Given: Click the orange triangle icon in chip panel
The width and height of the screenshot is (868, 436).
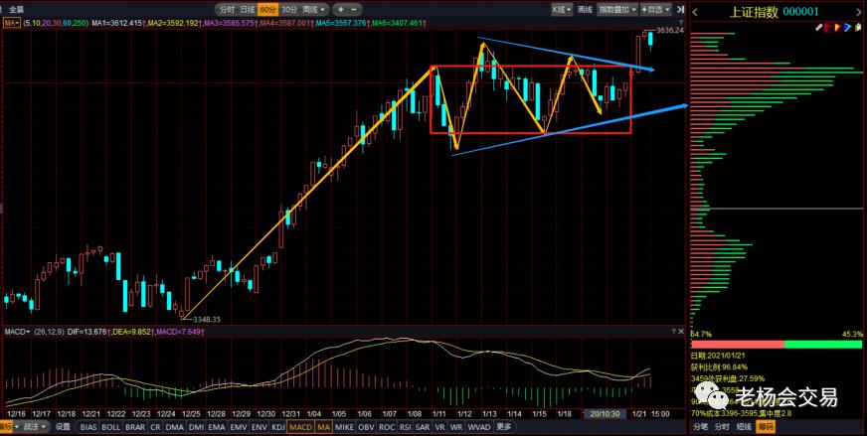Looking at the screenshot, I should (x=837, y=27).
